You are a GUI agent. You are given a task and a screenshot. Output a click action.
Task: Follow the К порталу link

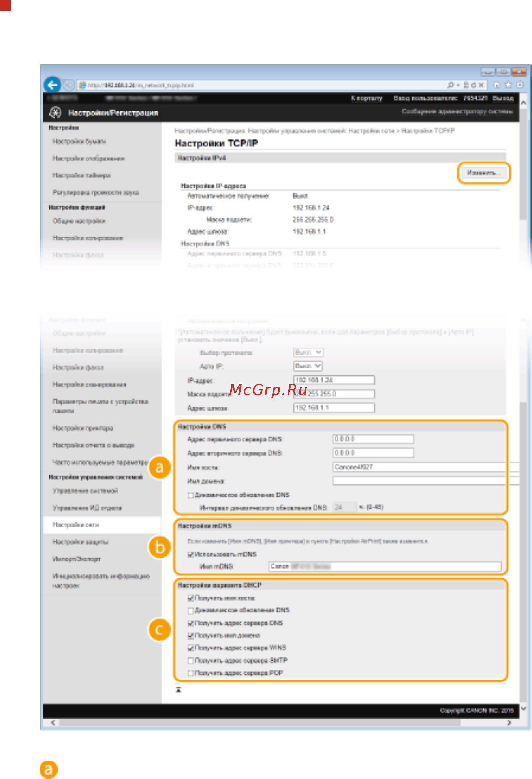click(x=367, y=98)
